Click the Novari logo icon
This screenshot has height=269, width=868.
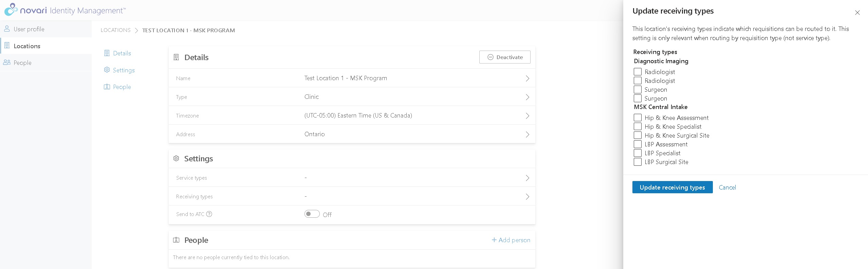pos(11,10)
